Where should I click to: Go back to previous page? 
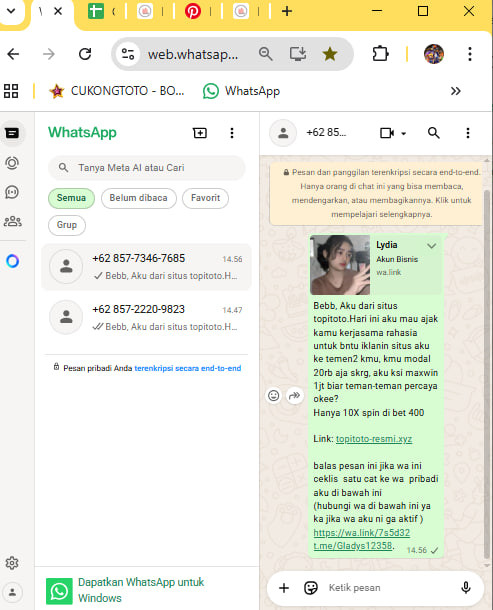pos(13,54)
